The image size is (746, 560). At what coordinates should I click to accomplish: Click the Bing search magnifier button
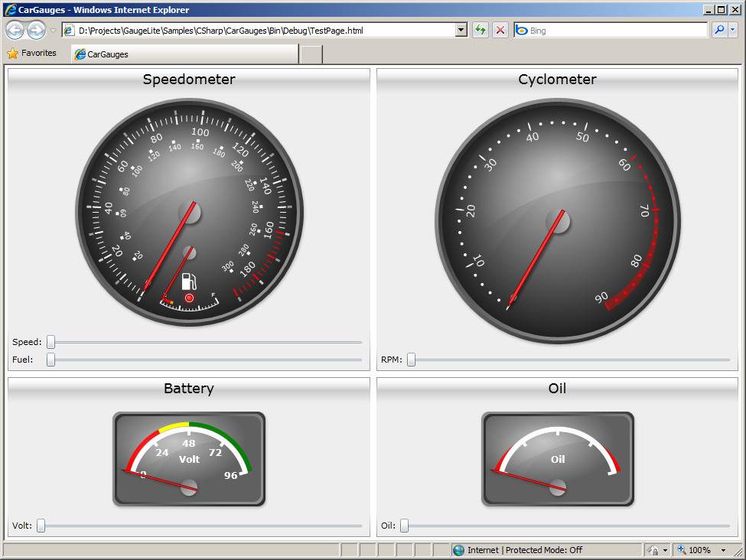click(719, 30)
